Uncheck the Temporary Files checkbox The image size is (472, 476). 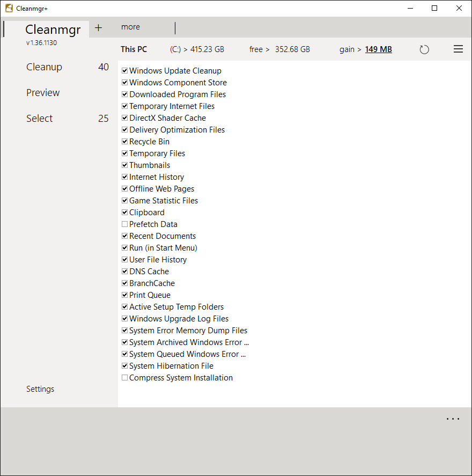point(124,153)
